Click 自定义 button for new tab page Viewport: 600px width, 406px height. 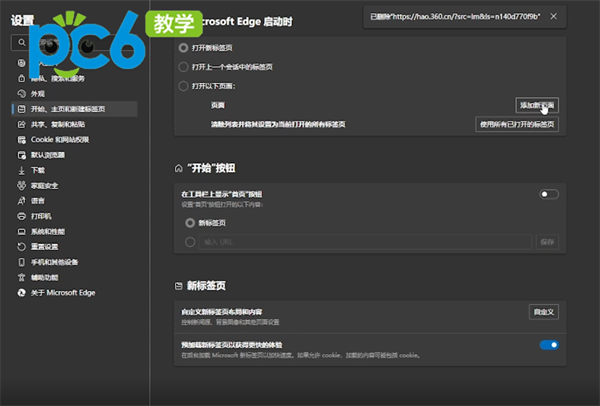pyautogui.click(x=543, y=312)
